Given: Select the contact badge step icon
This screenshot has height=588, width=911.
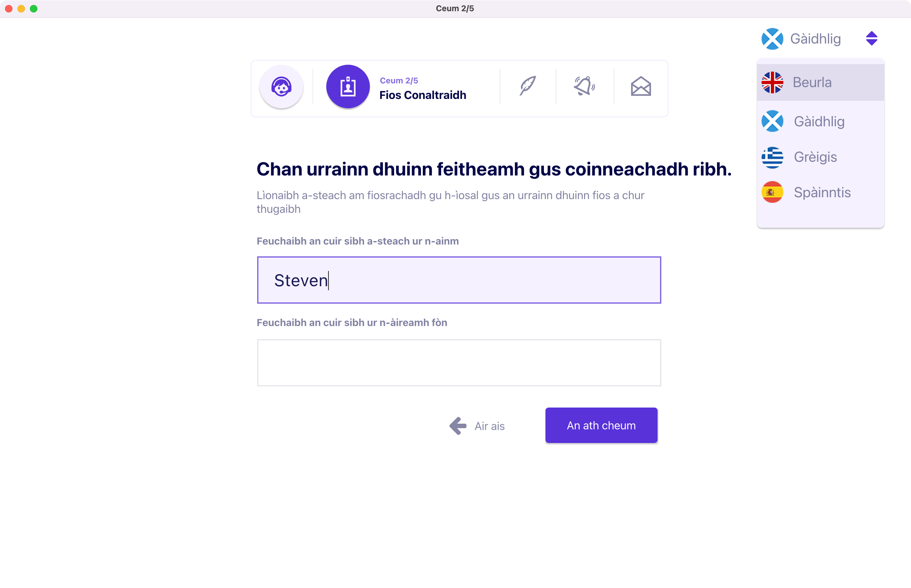Looking at the screenshot, I should tap(348, 87).
